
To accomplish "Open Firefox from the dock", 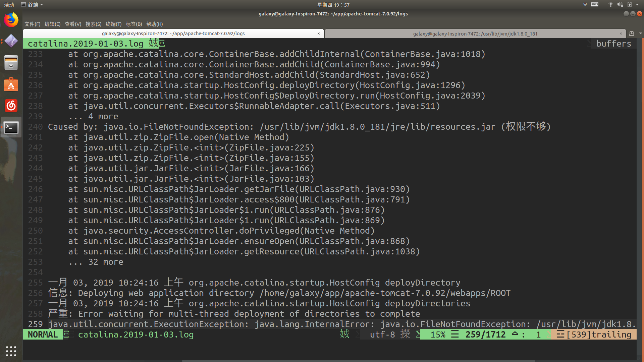I will (x=11, y=20).
